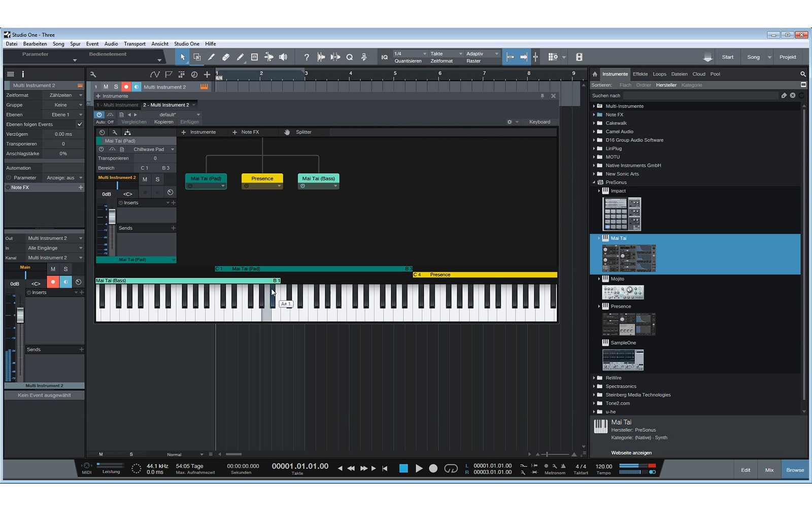812x511 pixels.
Task: Click the Webseite anzeigen link
Action: tap(631, 453)
